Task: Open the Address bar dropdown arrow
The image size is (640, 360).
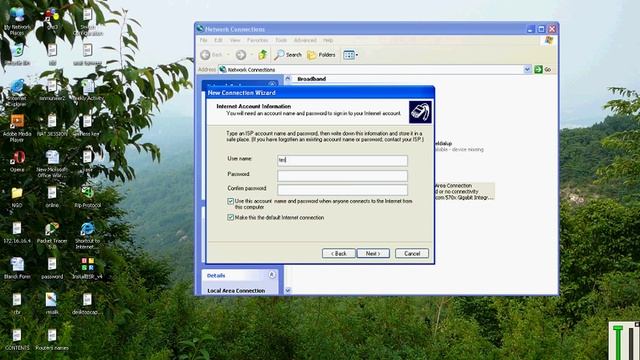Action: pyautogui.click(x=527, y=69)
